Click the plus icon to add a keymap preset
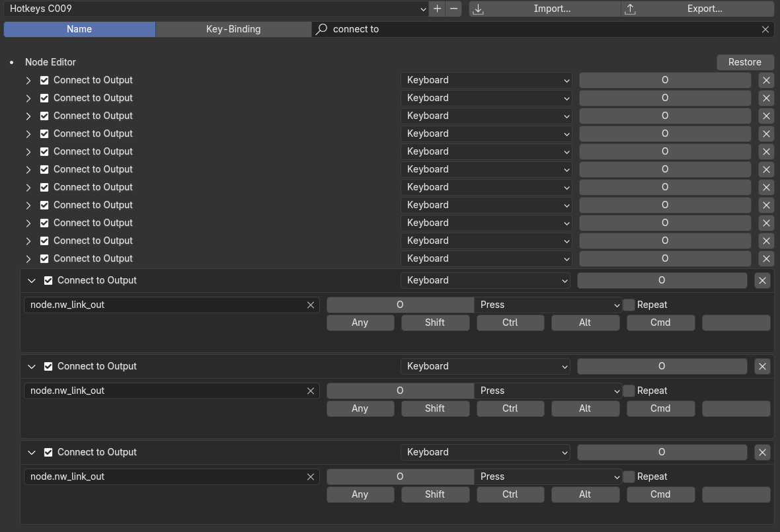 437,9
